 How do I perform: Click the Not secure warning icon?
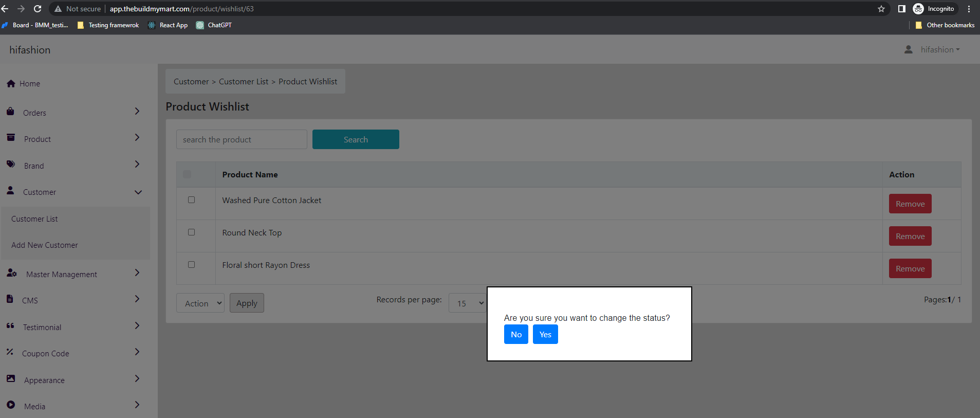tap(58, 9)
